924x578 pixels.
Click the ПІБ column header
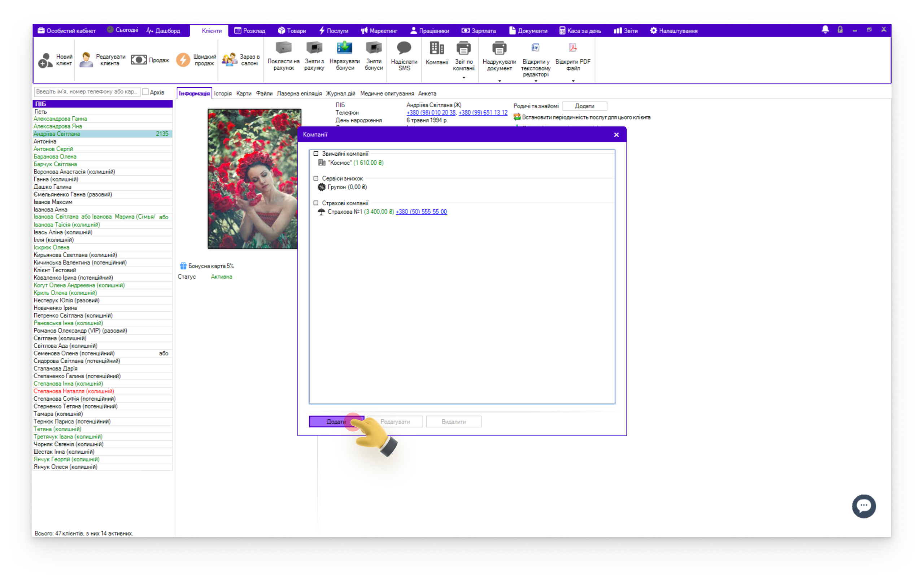(103, 104)
